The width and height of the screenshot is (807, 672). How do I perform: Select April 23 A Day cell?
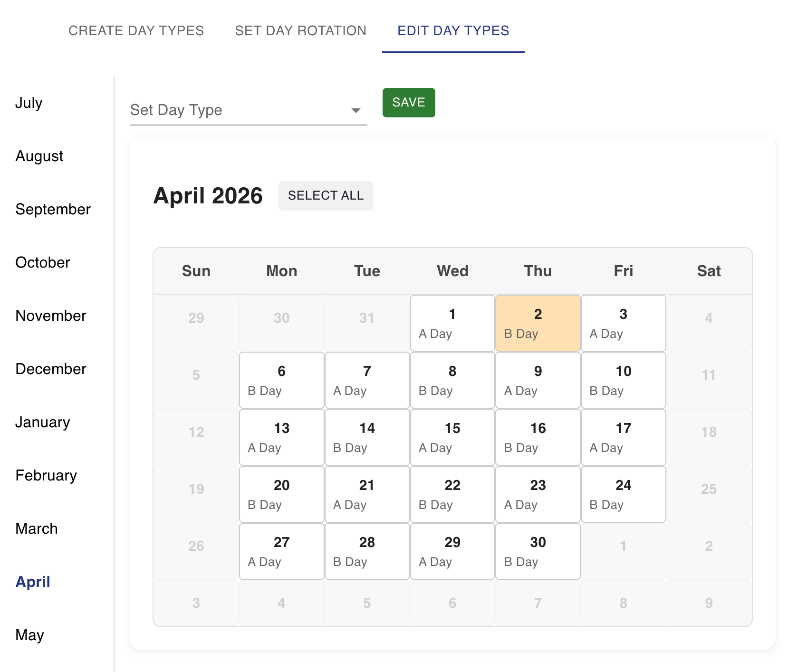point(538,494)
